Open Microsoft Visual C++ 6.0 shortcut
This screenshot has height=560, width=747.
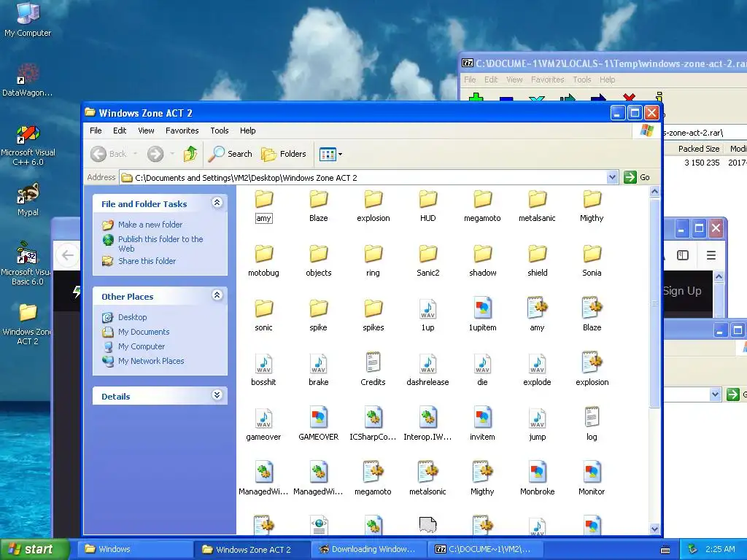pyautogui.click(x=28, y=145)
